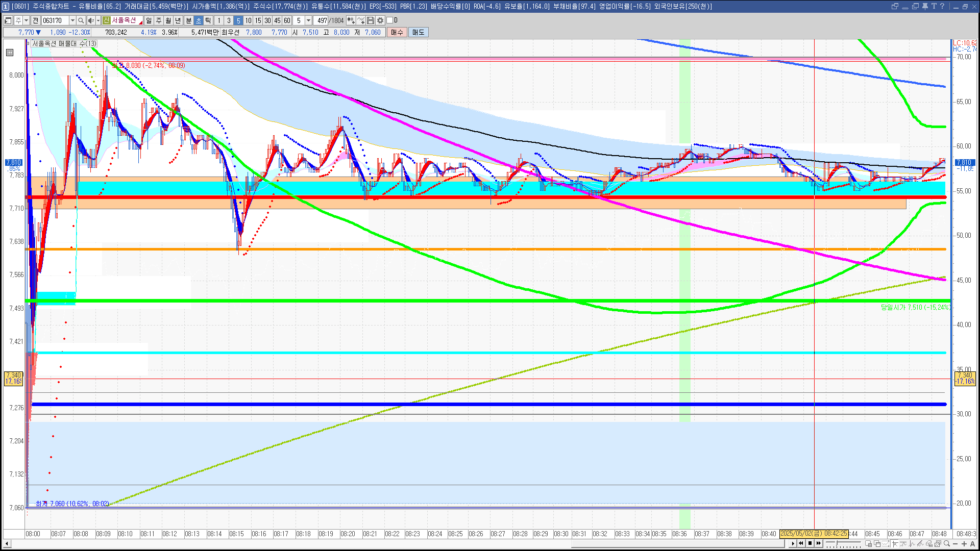Click the 매수 buy button
The height and width of the screenshot is (551, 980).
click(397, 32)
